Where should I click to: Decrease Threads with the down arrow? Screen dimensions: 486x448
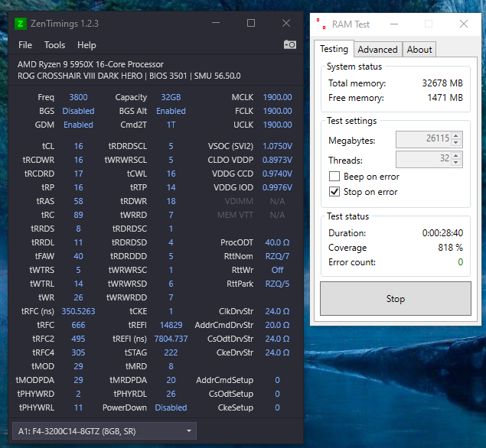coord(455,163)
